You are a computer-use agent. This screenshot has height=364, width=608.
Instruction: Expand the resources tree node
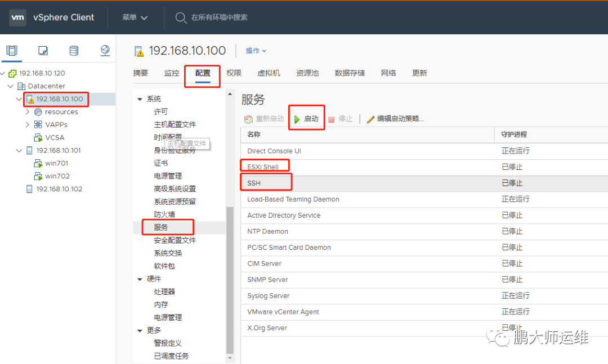tap(27, 112)
